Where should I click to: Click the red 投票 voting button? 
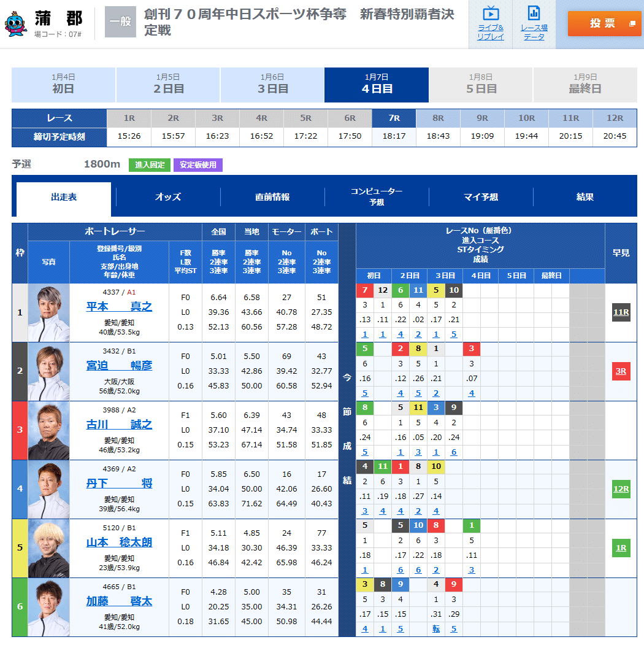(x=604, y=23)
